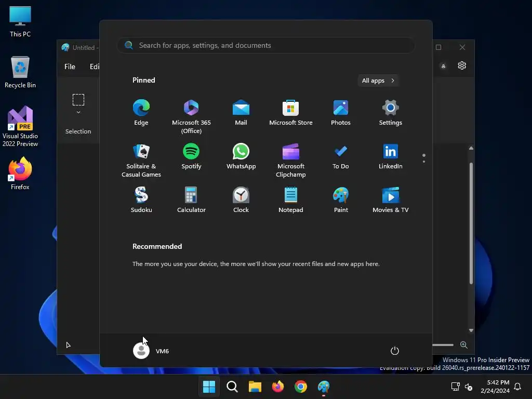
Task: Open taskbar Search
Action: tap(232, 387)
